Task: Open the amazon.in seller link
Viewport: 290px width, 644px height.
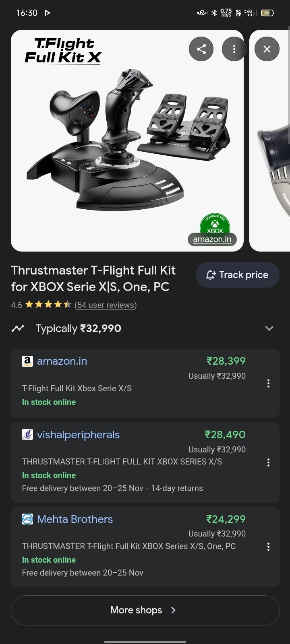Action: (x=62, y=361)
